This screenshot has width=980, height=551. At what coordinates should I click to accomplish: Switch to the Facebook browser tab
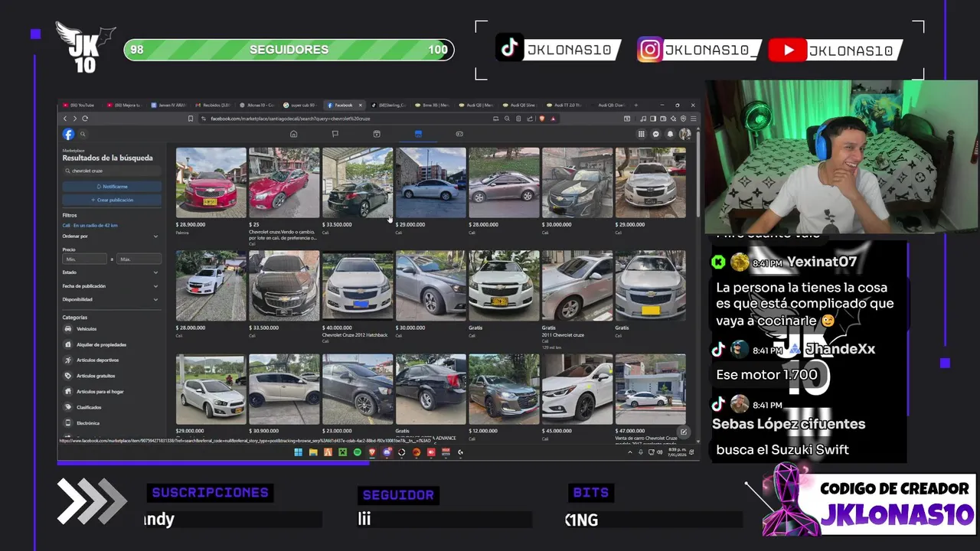pos(343,105)
